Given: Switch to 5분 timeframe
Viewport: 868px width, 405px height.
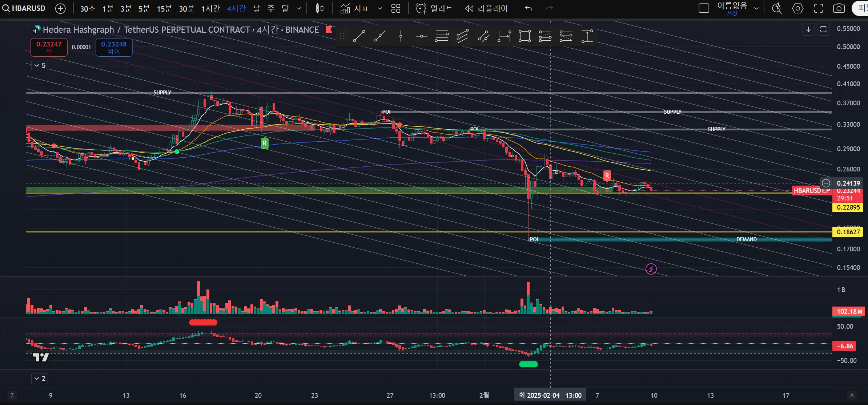Looking at the screenshot, I should click(x=144, y=8).
